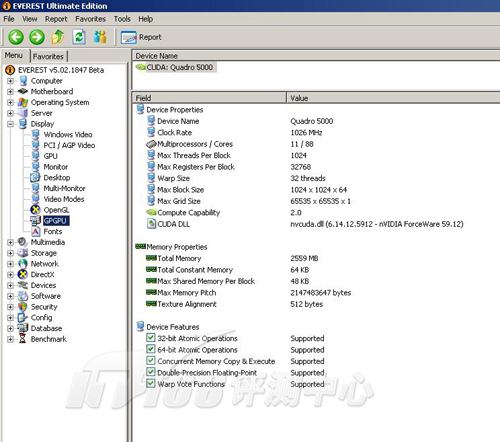Open the Report menu
Screen dimensions: 500x442
coord(56,19)
